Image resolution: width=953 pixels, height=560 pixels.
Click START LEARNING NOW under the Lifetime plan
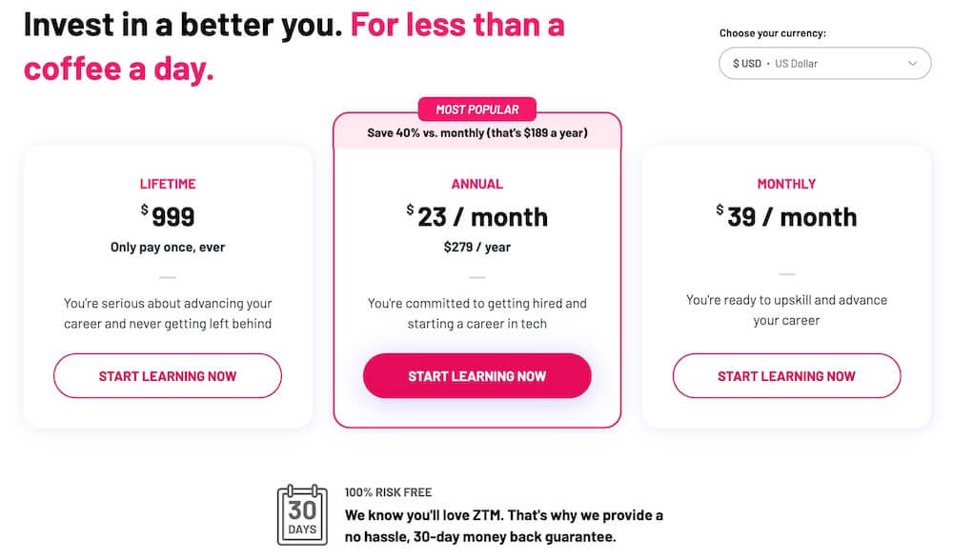click(167, 375)
